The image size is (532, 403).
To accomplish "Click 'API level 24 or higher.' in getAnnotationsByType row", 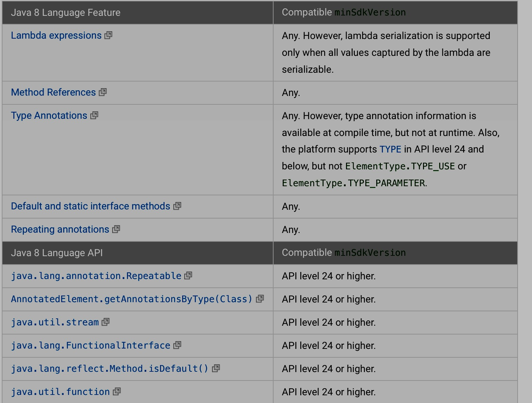I will pos(329,299).
